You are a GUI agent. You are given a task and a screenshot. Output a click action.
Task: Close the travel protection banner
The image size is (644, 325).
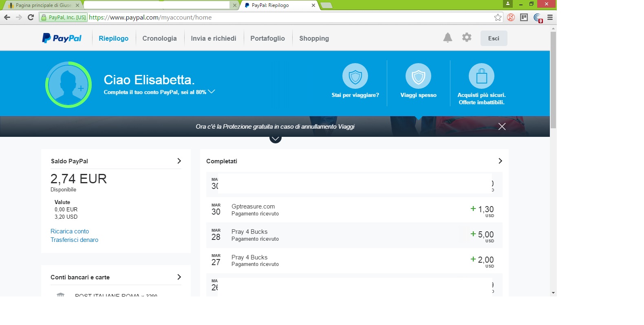point(502,127)
